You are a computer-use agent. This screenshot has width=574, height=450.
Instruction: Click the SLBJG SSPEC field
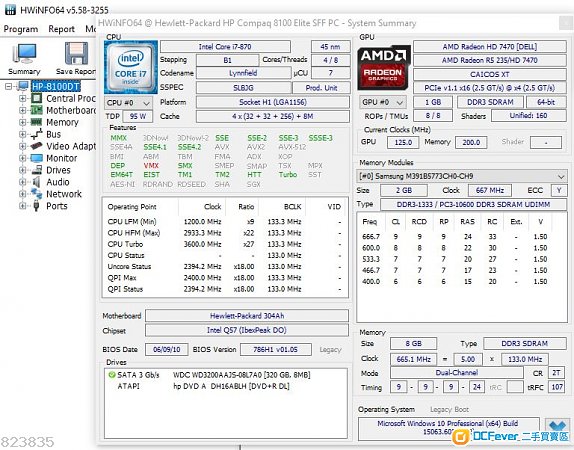pyautogui.click(x=243, y=88)
